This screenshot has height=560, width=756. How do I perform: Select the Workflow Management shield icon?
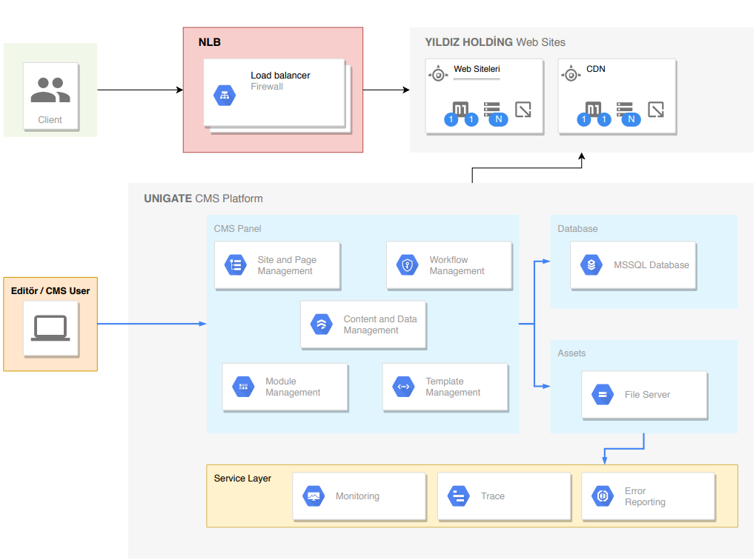[408, 265]
